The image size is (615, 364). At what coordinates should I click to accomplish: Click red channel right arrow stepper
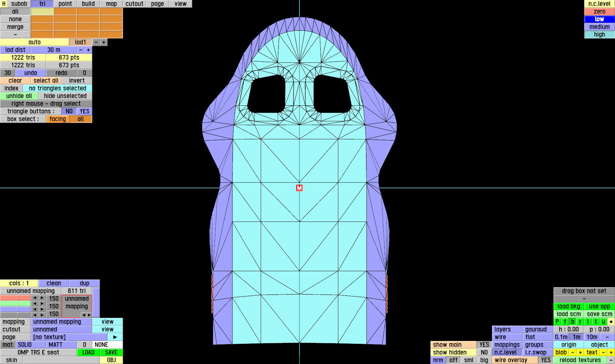pos(42,298)
